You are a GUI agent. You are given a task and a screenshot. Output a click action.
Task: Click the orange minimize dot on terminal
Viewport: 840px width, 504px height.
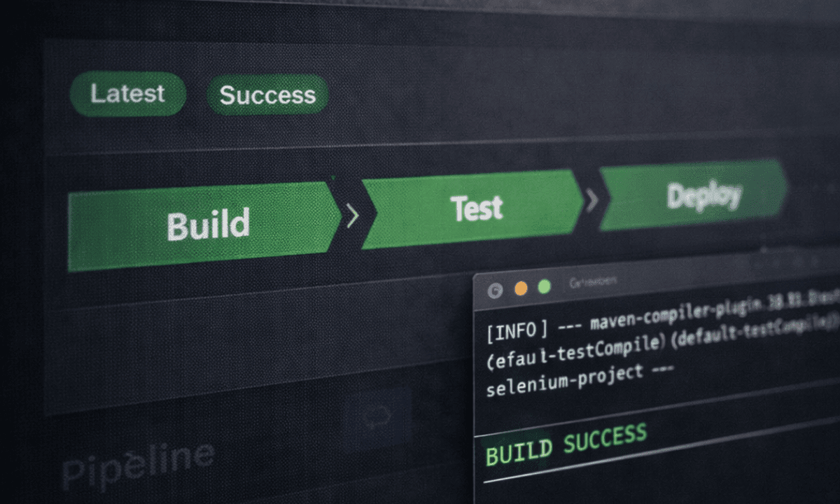tap(521, 288)
